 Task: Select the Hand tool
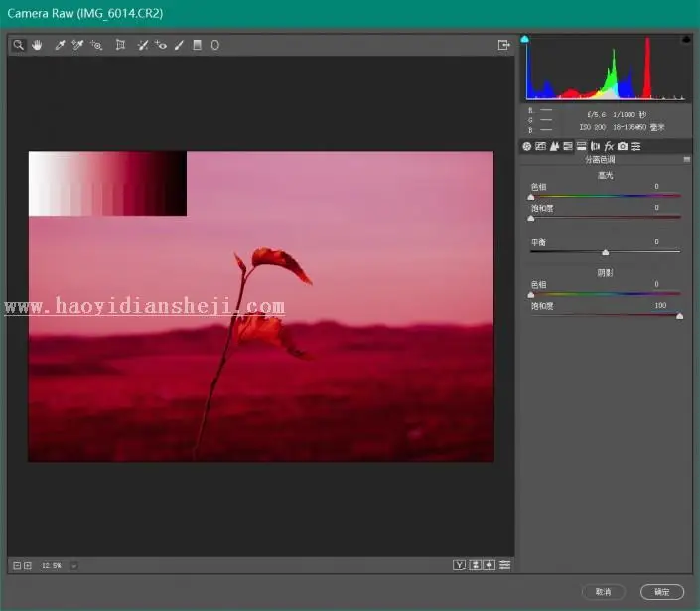click(x=37, y=45)
